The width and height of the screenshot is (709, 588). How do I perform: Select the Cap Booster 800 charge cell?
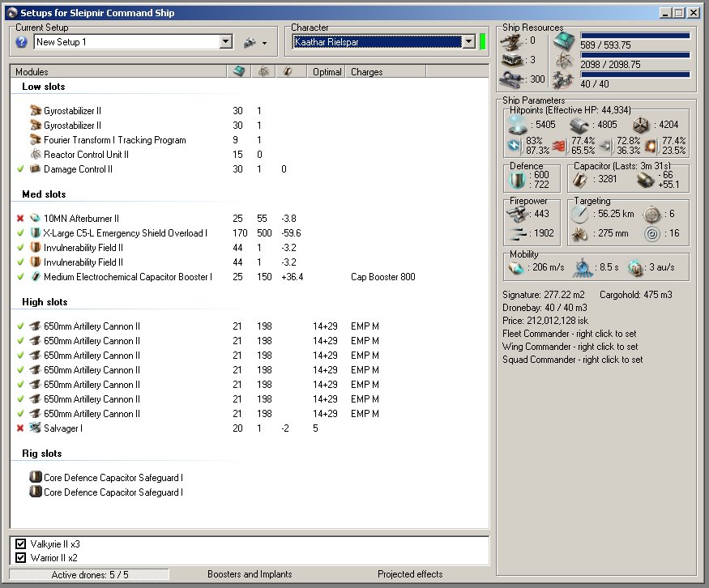[x=382, y=277]
